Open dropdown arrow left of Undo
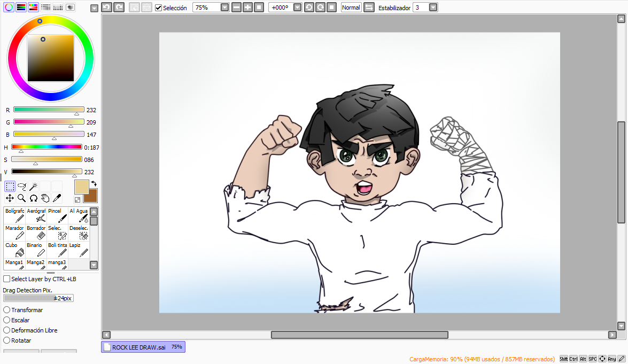The image size is (628, 364). pyautogui.click(x=94, y=8)
